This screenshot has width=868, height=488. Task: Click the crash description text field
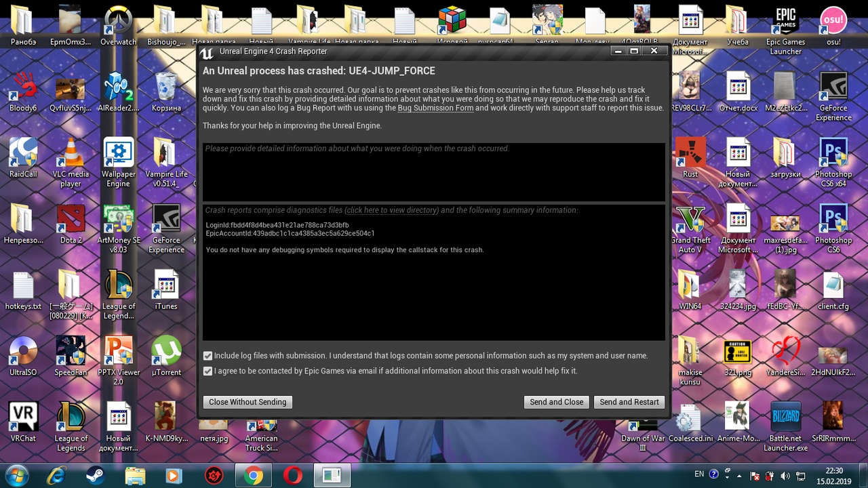point(433,171)
